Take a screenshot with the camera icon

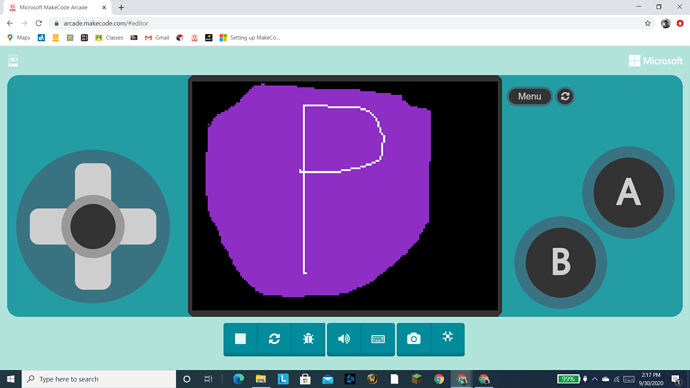pos(414,339)
